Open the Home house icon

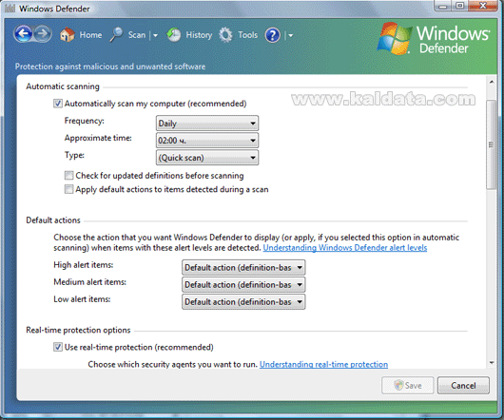click(x=68, y=34)
